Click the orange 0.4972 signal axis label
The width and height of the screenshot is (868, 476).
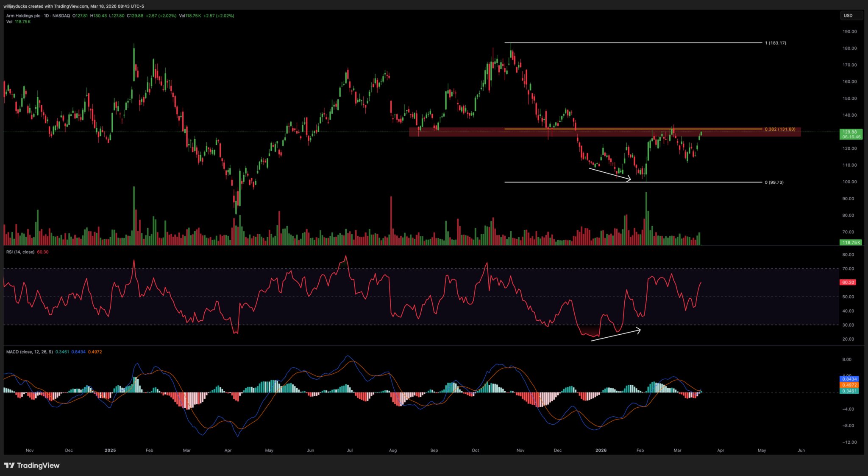pyautogui.click(x=849, y=385)
